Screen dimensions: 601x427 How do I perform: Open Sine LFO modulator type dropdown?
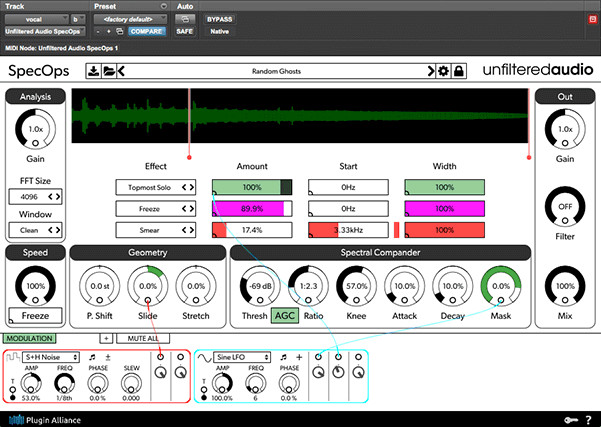tap(242, 357)
